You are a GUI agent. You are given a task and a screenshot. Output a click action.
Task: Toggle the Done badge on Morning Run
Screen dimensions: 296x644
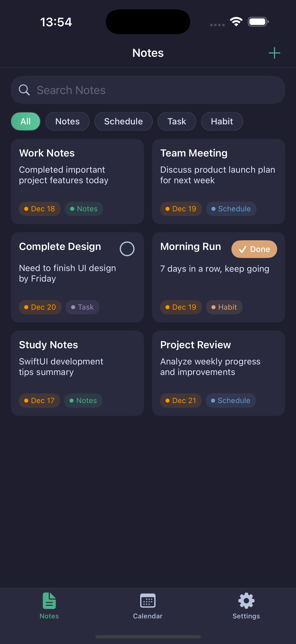pos(254,249)
